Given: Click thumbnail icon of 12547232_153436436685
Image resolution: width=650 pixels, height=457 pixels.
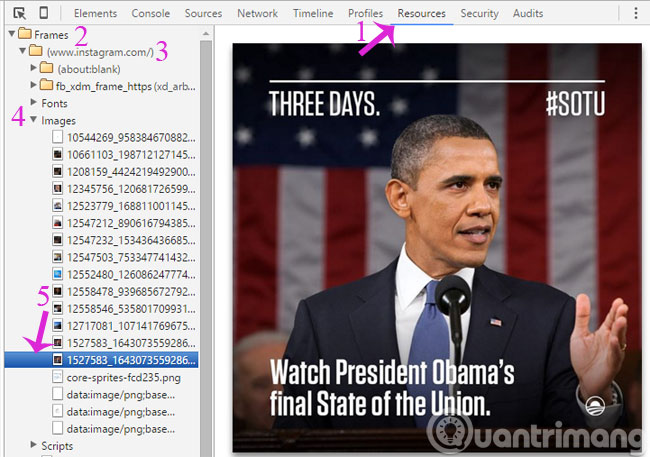Looking at the screenshot, I should pos(58,240).
